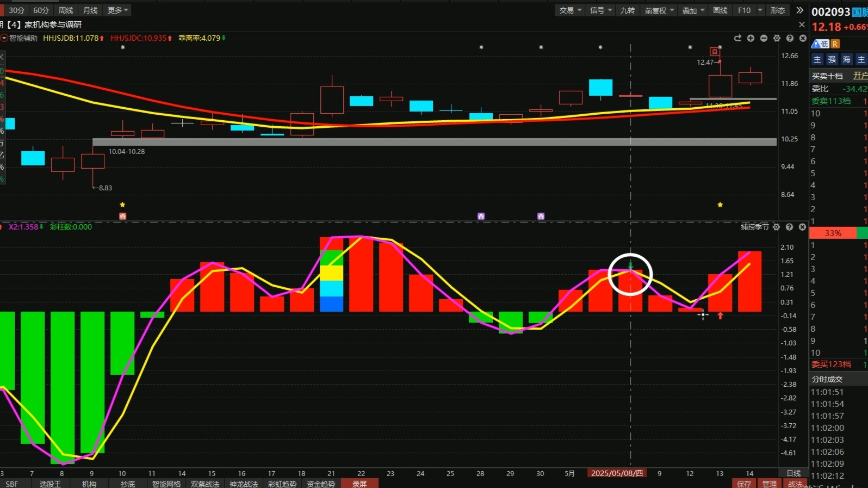The image size is (868, 488).
Task: Click the 捕捞季节 indicator name
Action: 754,227
